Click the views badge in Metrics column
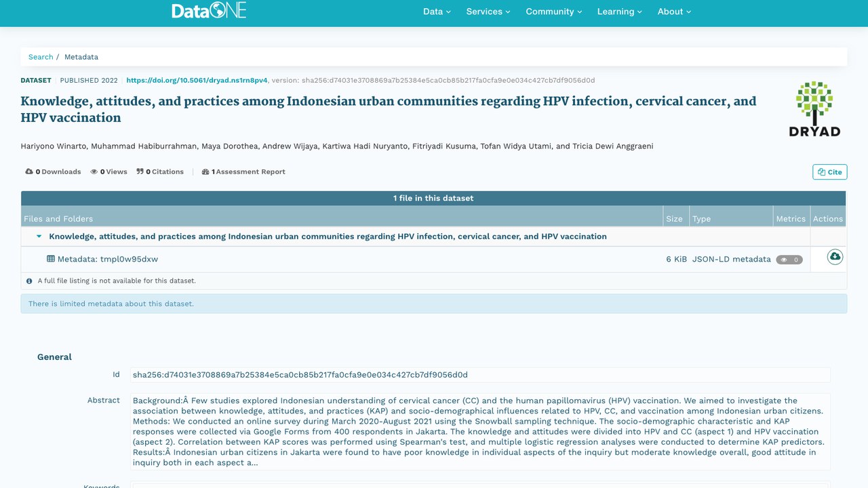This screenshot has height=488, width=868. coord(789,260)
